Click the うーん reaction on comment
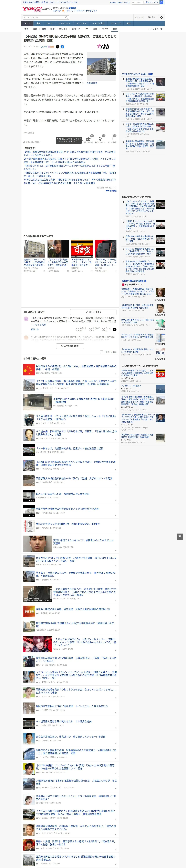Image resolution: width=186 pixels, height=868 pixels. coord(107,329)
